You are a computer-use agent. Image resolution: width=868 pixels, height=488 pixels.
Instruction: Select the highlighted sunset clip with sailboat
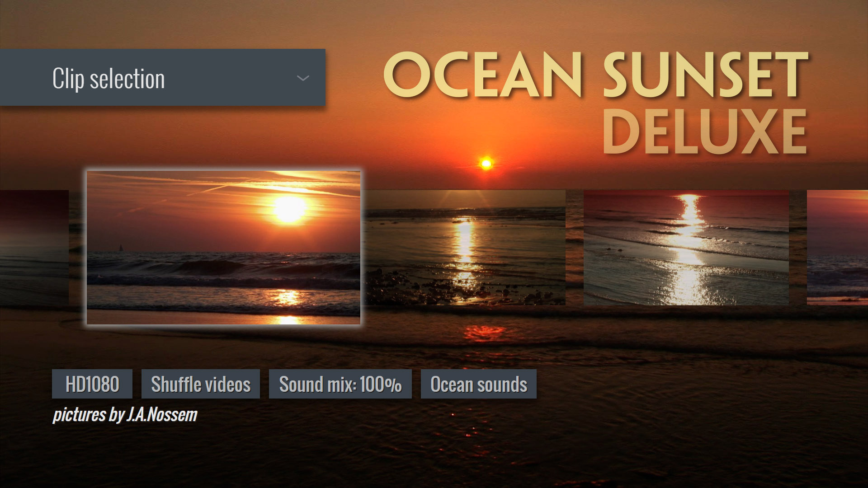pos(224,248)
